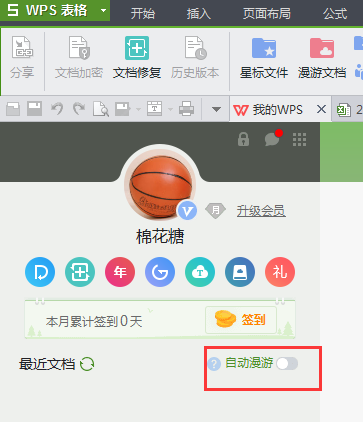Refresh the recent documents list

click(x=87, y=364)
